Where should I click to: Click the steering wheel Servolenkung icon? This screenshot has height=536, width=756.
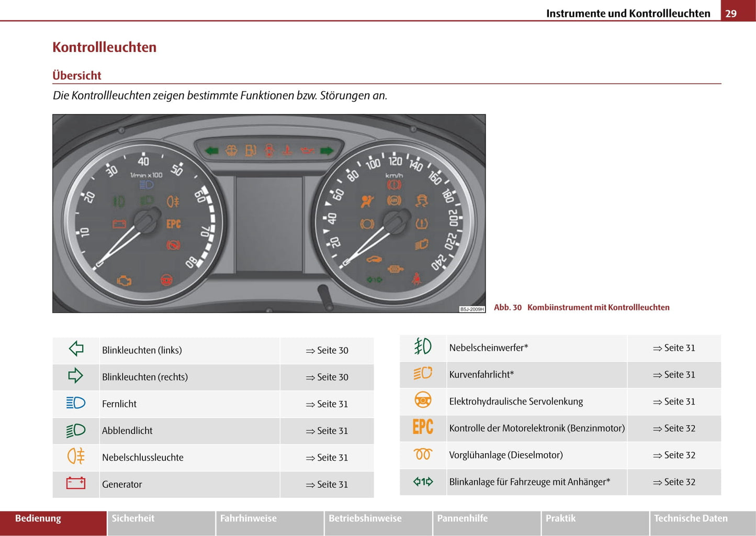click(423, 400)
